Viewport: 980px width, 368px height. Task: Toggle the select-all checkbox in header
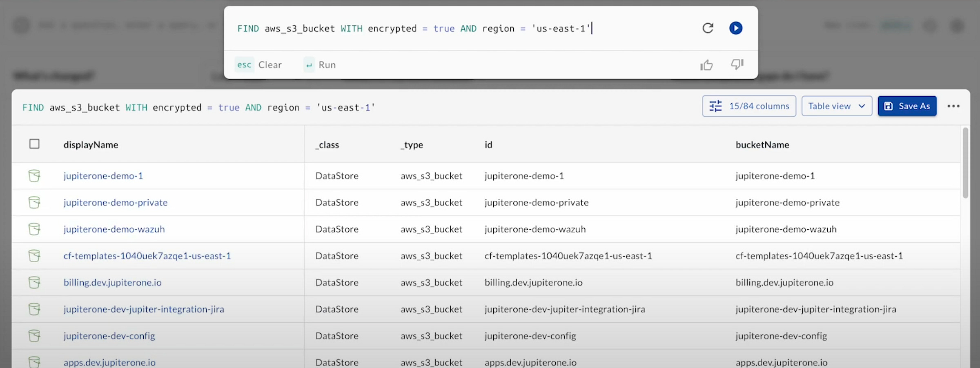[34, 144]
